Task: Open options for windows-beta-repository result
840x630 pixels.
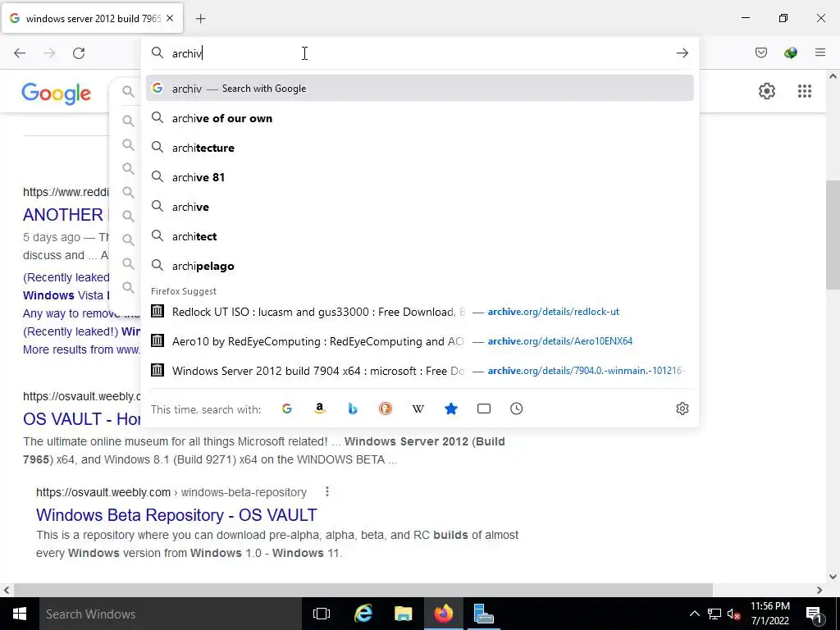Action: pyautogui.click(x=326, y=492)
